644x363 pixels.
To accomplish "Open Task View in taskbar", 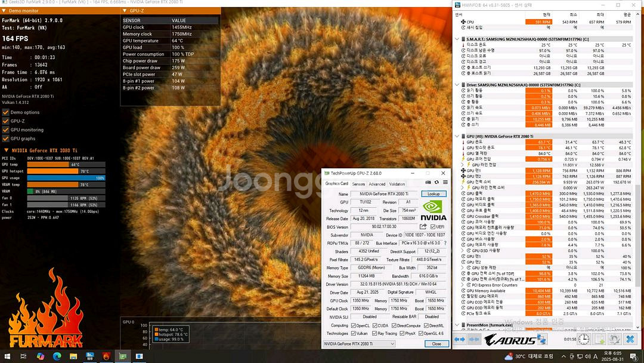I will tap(23, 356).
